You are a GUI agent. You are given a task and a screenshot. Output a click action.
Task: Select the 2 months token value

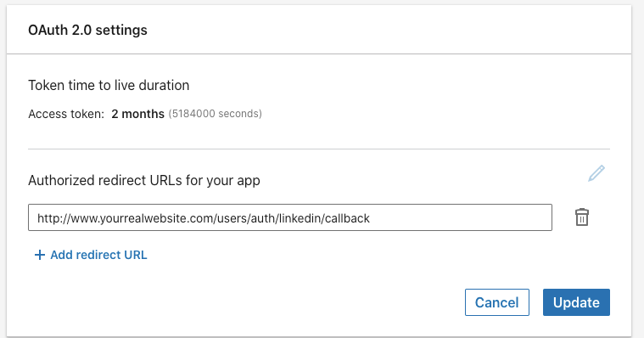[x=137, y=114]
